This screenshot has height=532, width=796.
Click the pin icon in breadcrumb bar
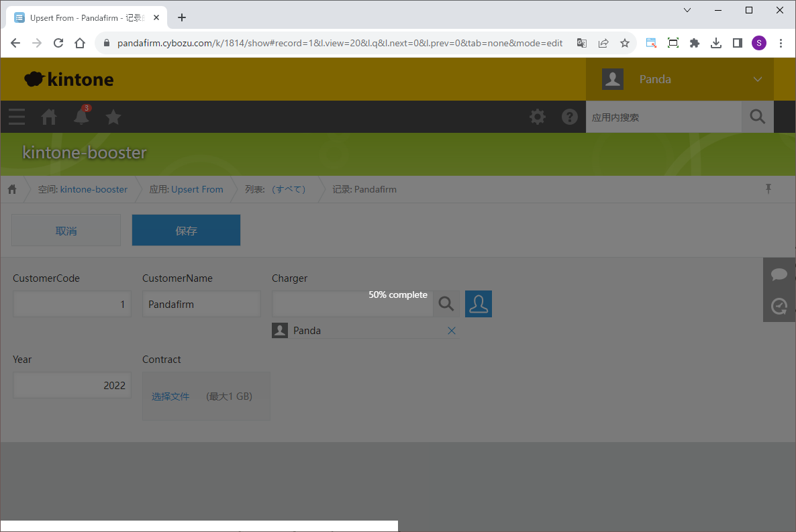[x=768, y=189]
